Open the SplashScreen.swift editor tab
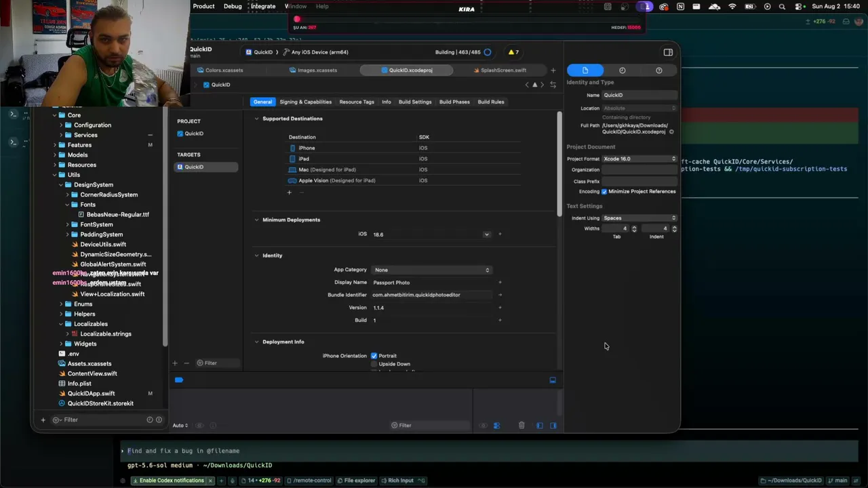 (500, 70)
